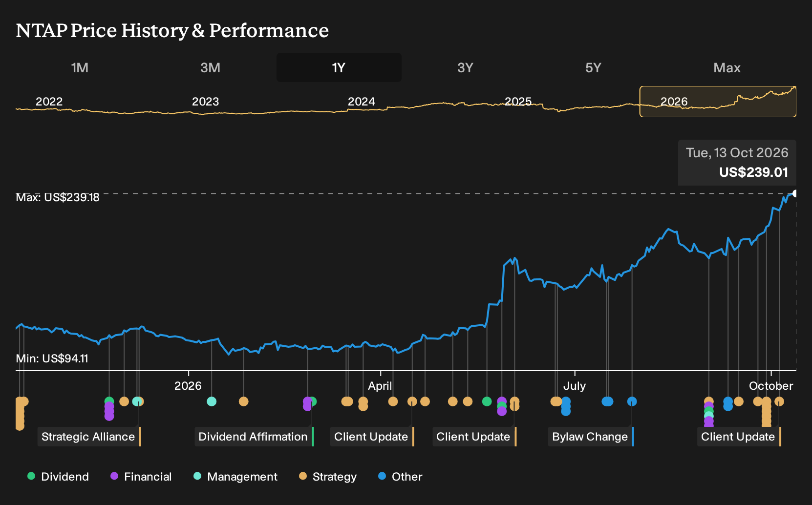Click the highlighted 2026 range selector window
This screenshot has width=812, height=505.
[x=718, y=102]
